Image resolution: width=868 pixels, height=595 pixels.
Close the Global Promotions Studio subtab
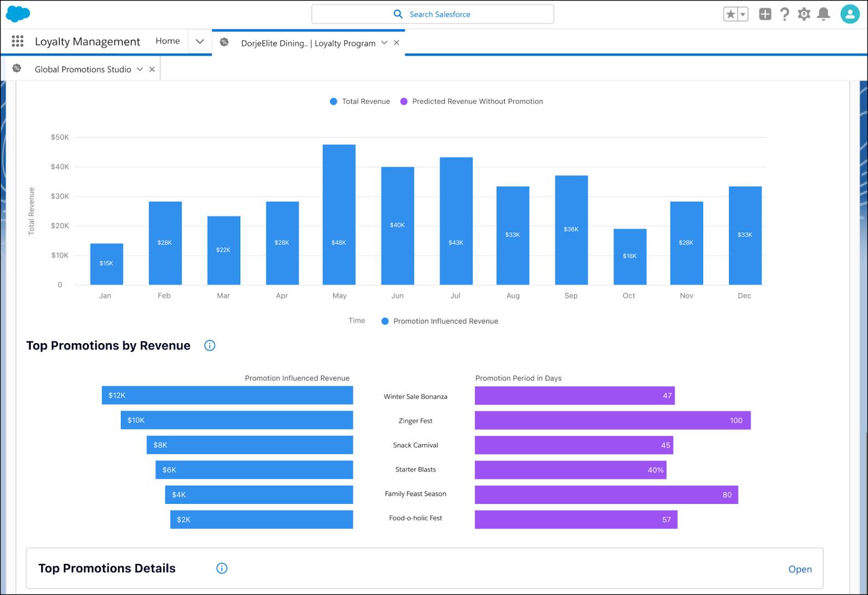point(152,69)
